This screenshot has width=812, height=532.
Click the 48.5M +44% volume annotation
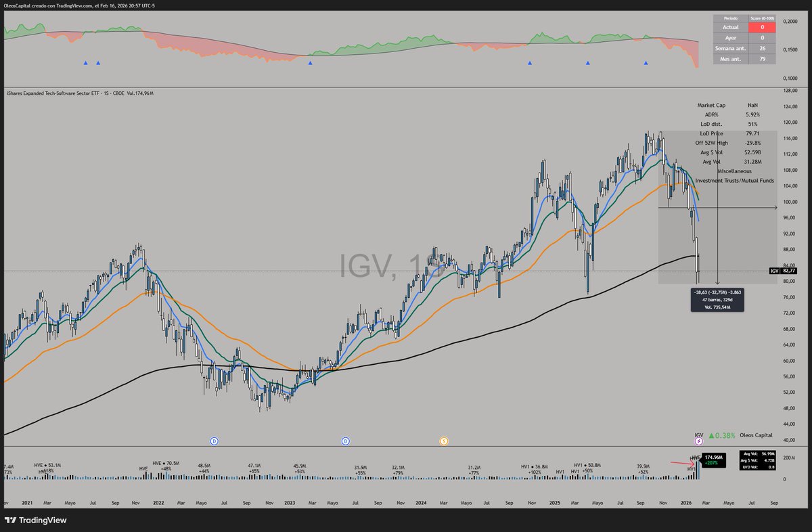(204, 468)
